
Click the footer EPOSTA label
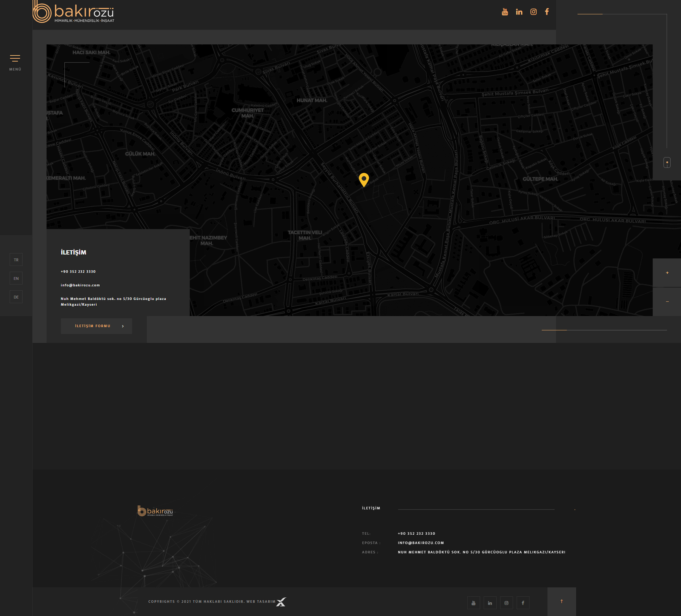click(x=371, y=543)
